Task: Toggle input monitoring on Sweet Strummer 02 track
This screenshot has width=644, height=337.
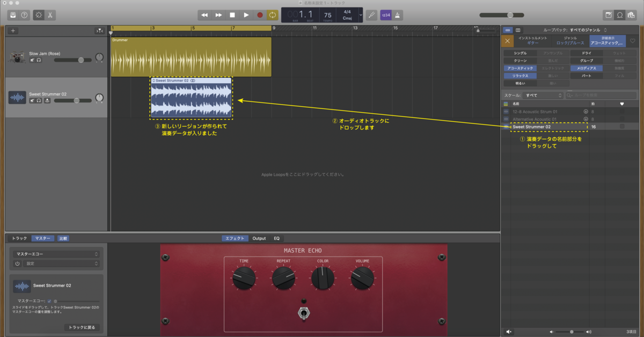Action: pyautogui.click(x=47, y=100)
